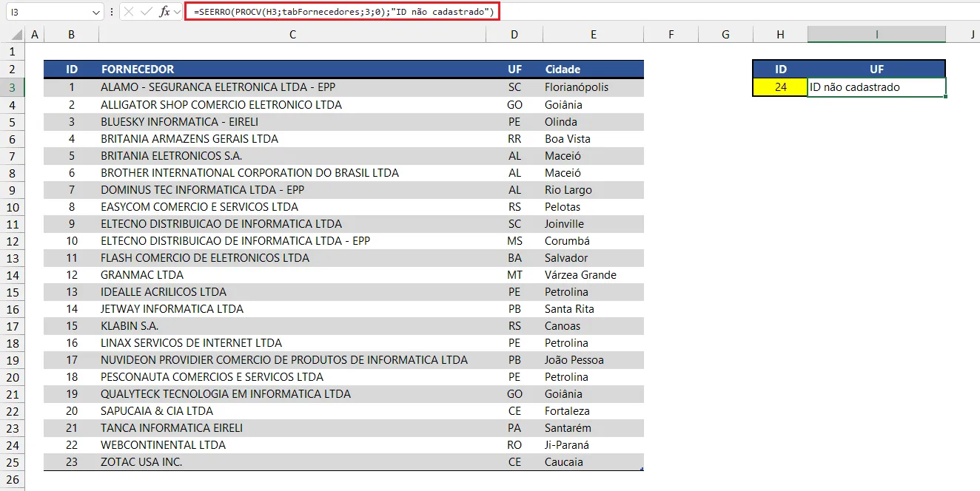Click the city cell 'Joinville'
The image size is (980, 491).
[x=593, y=223]
